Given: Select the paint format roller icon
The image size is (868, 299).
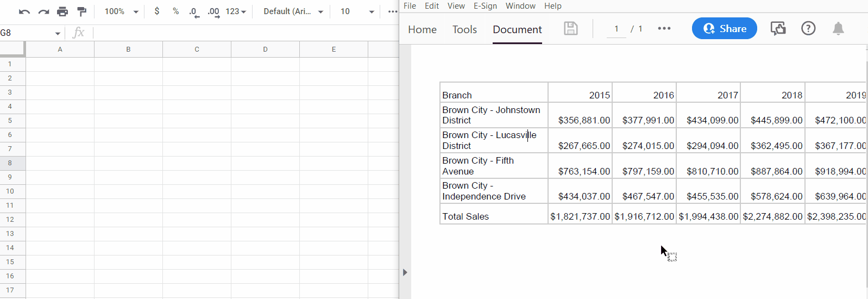Looking at the screenshot, I should pyautogui.click(x=82, y=11).
